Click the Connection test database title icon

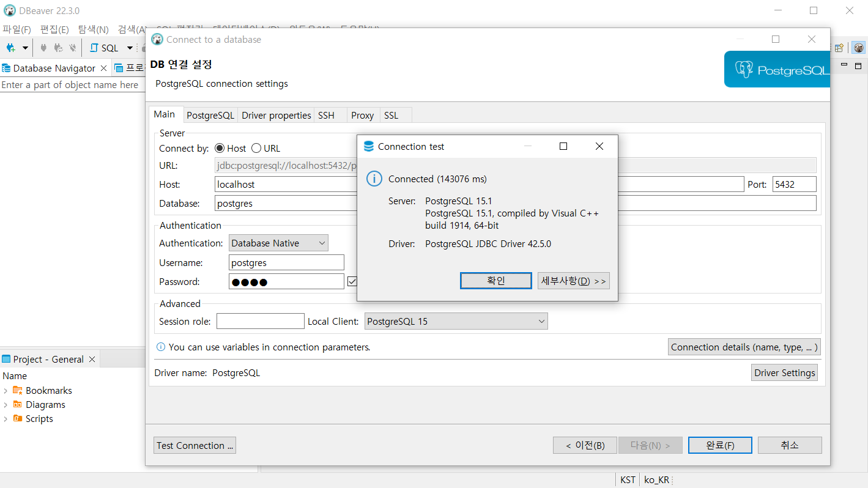pos(368,146)
